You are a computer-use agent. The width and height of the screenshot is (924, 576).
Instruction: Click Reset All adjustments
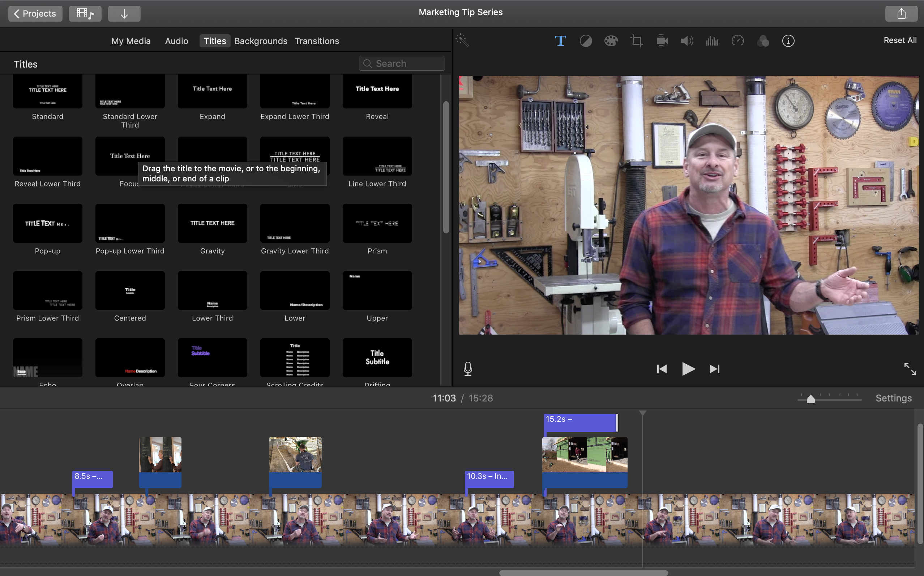(x=900, y=40)
